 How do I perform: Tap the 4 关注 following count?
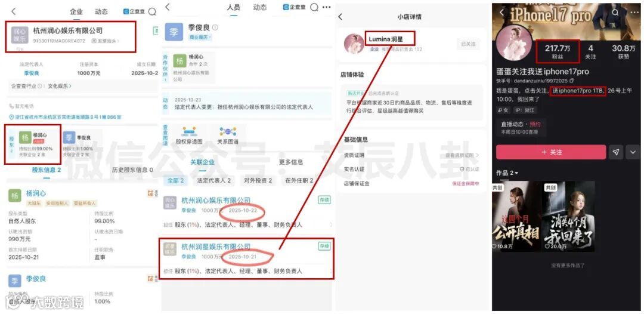tap(590, 52)
